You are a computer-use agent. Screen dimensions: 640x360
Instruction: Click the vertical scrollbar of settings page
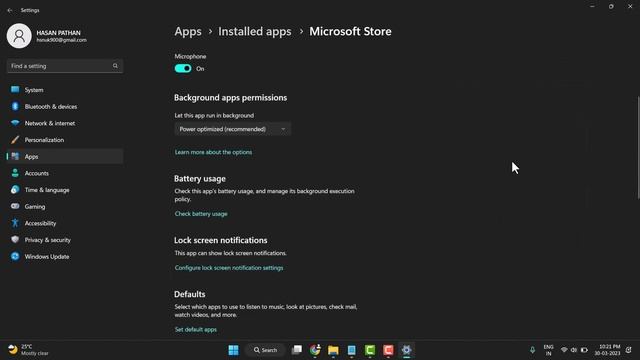(x=638, y=147)
